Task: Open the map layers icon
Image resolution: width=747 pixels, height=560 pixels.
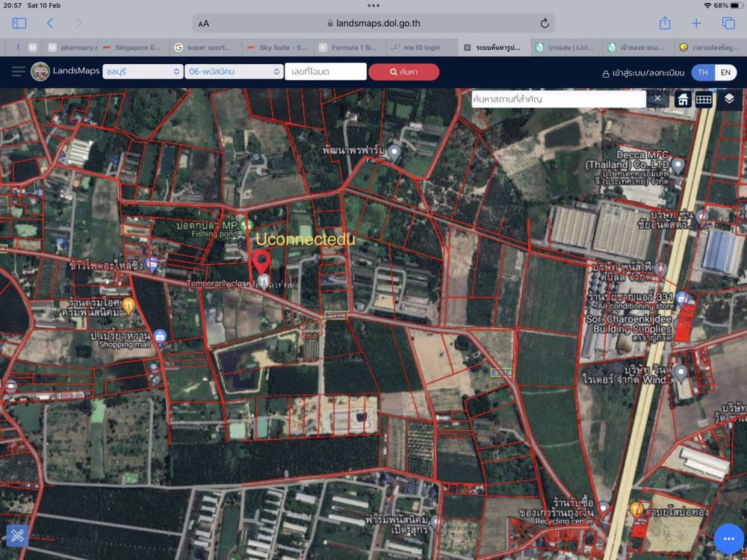Action: click(729, 99)
